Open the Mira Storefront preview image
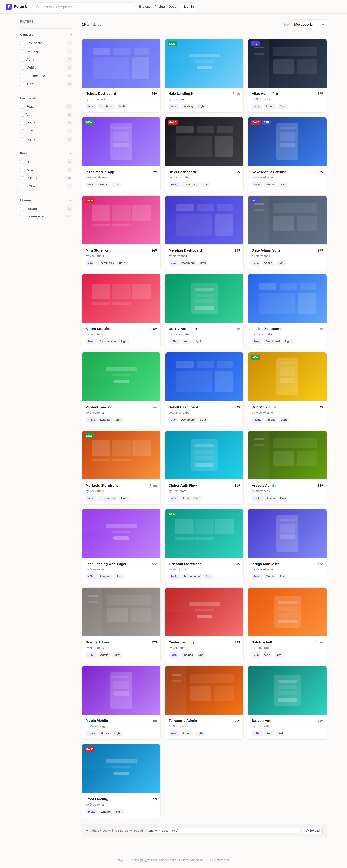The width and height of the screenshot is (347, 868). (x=121, y=220)
